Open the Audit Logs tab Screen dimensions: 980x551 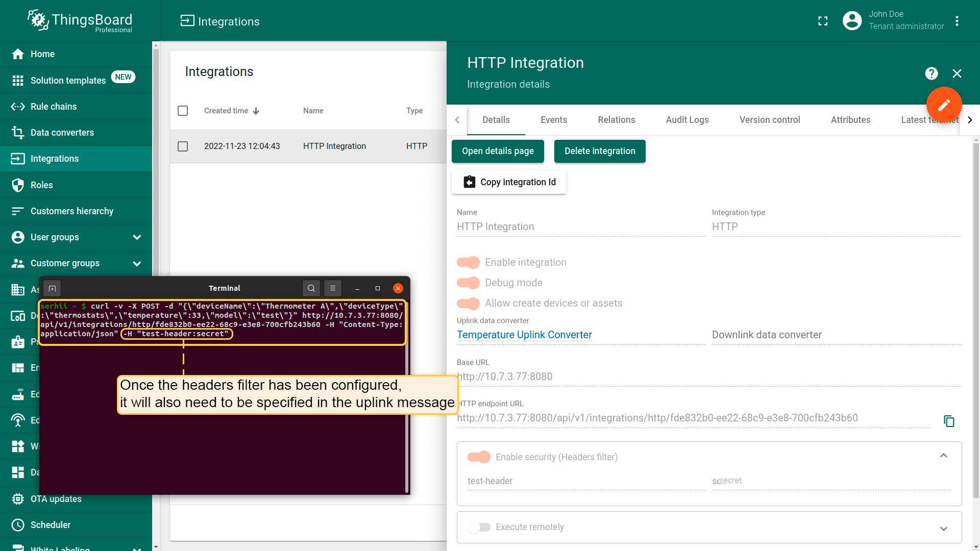(x=688, y=120)
